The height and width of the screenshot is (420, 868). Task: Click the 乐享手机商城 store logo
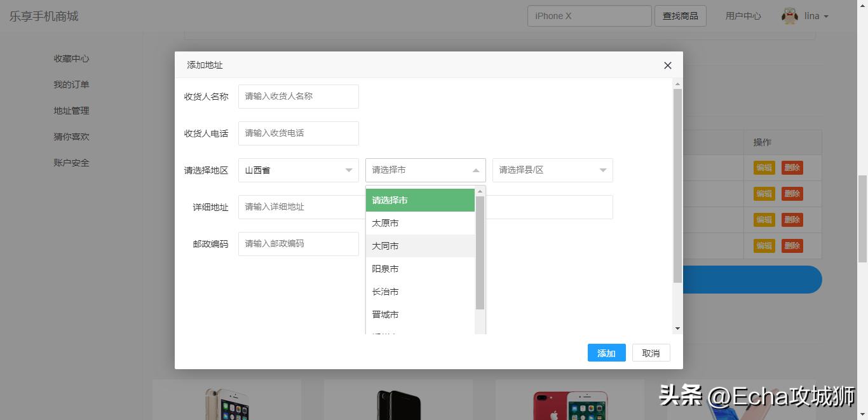point(44,16)
